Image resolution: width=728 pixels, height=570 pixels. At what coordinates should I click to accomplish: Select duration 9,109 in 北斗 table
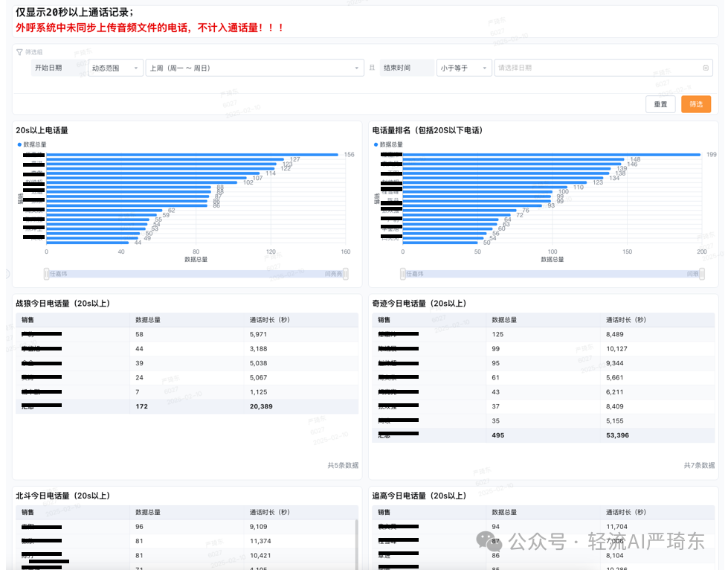258,526
